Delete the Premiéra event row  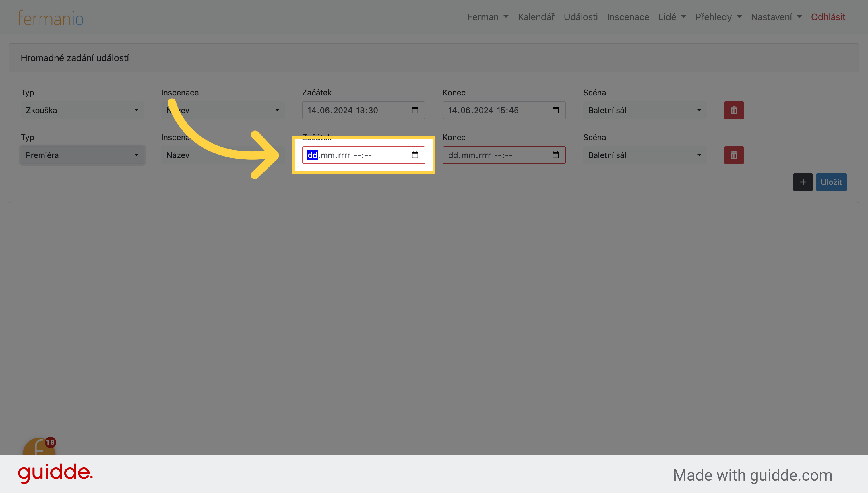(x=734, y=155)
